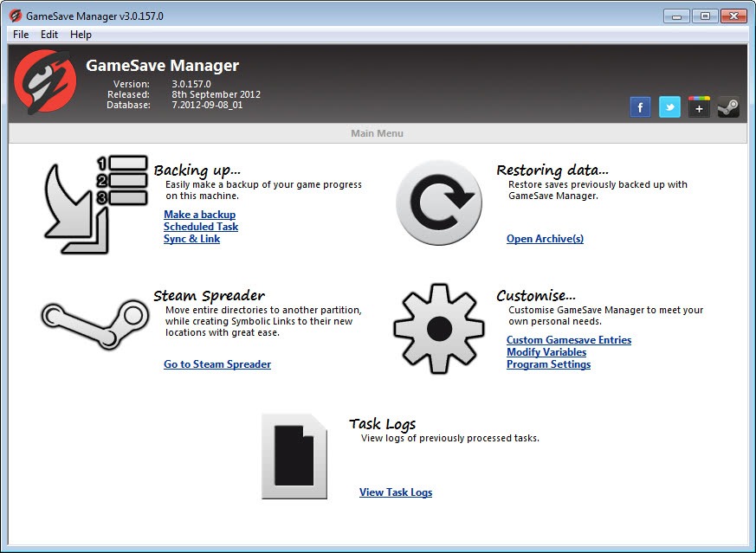Click the title bar application icon
The height and width of the screenshot is (553, 756).
(16, 16)
